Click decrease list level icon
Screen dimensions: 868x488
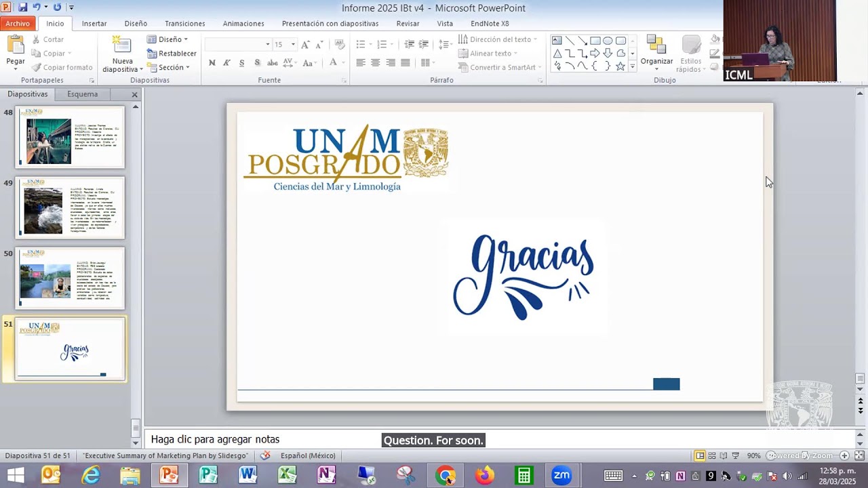(x=409, y=45)
